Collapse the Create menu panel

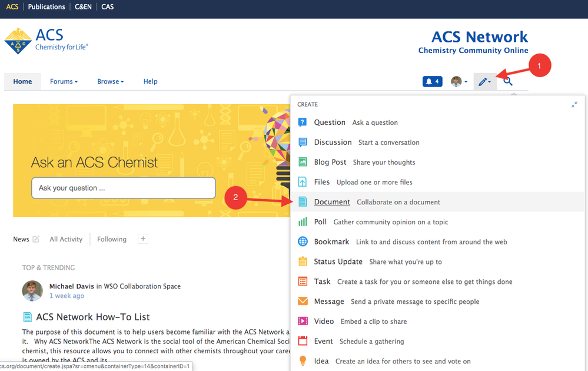(574, 105)
